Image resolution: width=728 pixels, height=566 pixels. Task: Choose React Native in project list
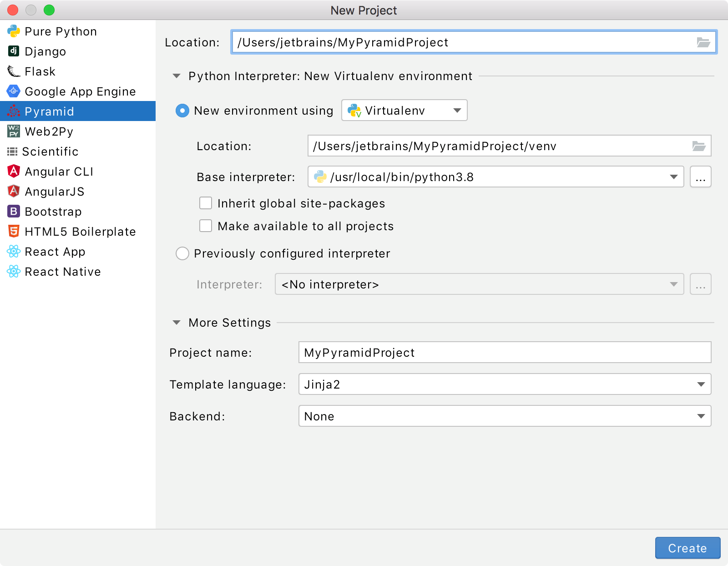62,272
